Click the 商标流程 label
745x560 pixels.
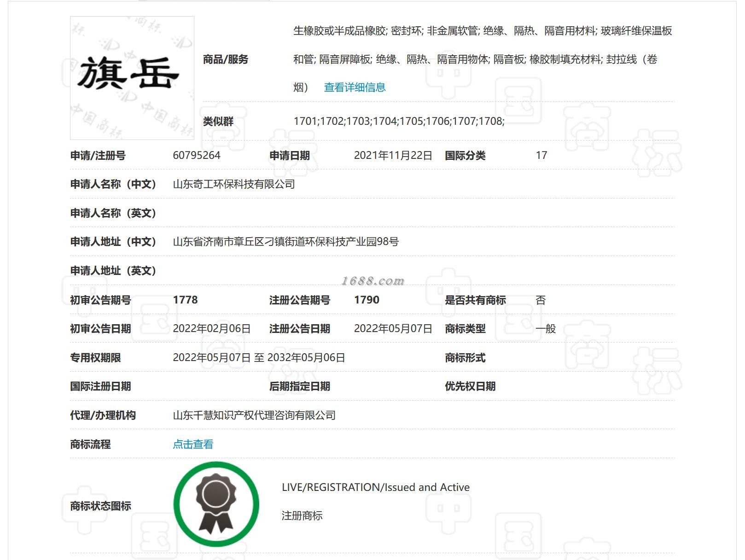point(90,444)
